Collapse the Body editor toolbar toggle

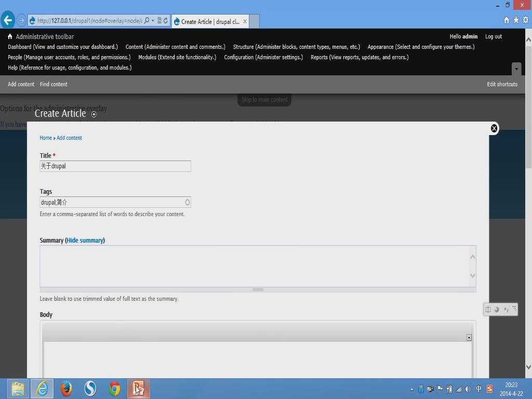(x=469, y=337)
